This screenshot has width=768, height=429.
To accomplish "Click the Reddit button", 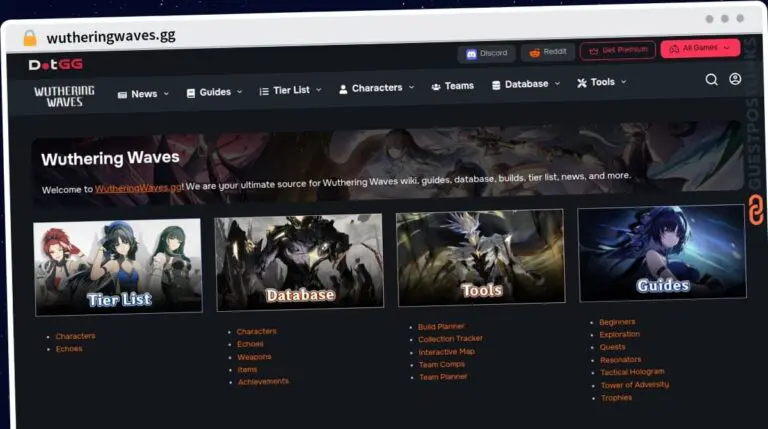I will [x=548, y=52].
